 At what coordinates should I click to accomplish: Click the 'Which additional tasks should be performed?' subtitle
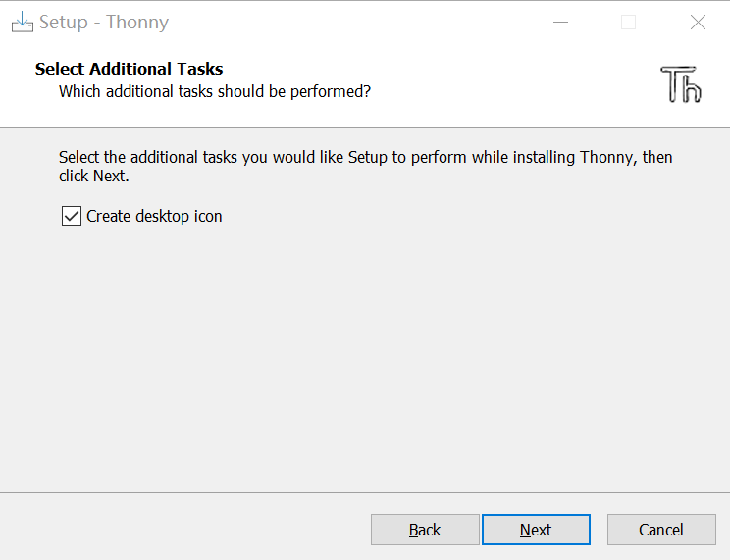(215, 92)
